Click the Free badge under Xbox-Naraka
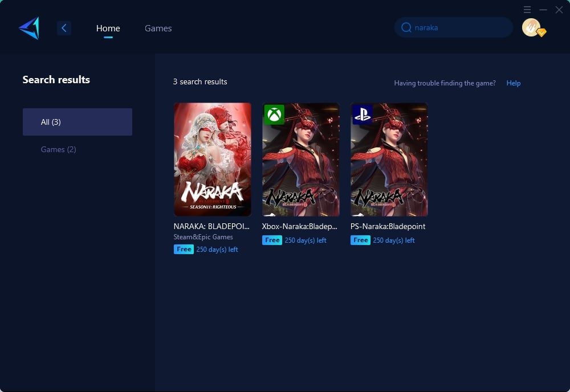The image size is (570, 392). 272,240
